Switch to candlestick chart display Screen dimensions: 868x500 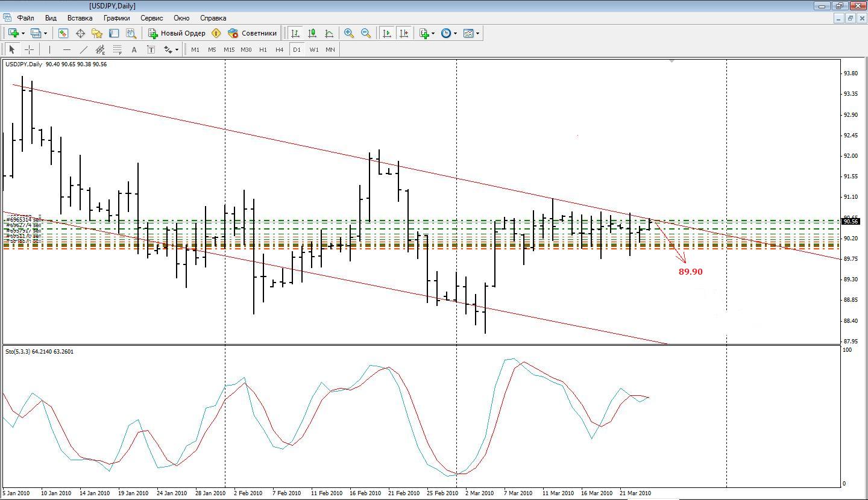(312, 33)
